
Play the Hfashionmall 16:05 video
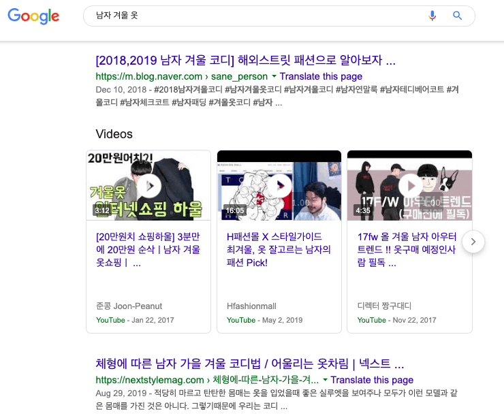click(x=280, y=186)
